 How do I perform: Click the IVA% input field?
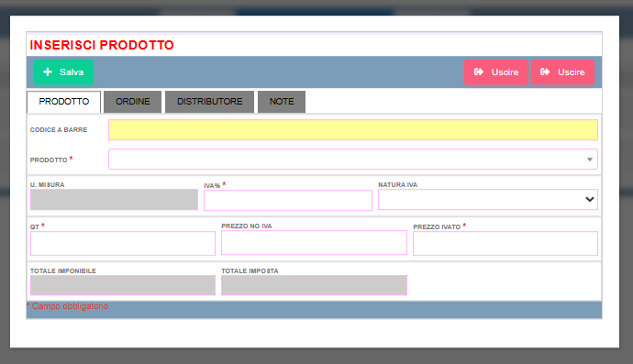tap(288, 200)
